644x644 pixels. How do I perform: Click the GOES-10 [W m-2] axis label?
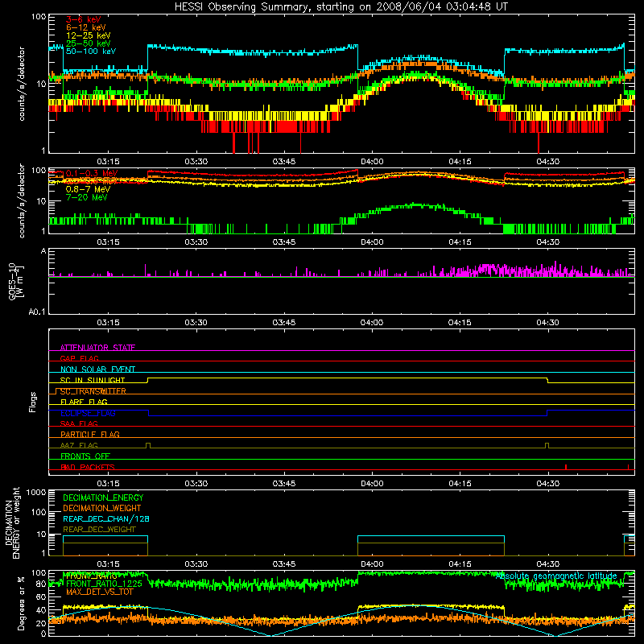point(15,281)
